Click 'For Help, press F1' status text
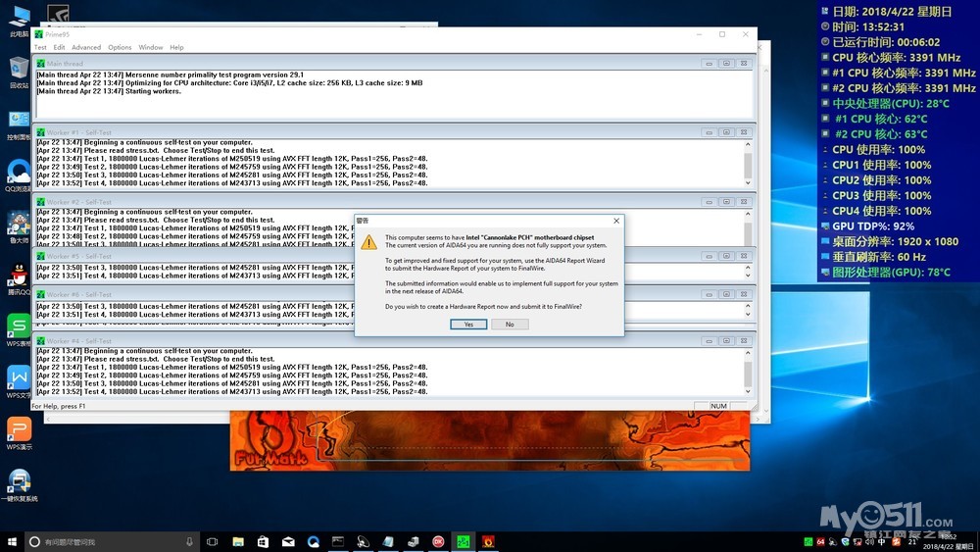The width and height of the screenshot is (980, 552). tap(59, 406)
